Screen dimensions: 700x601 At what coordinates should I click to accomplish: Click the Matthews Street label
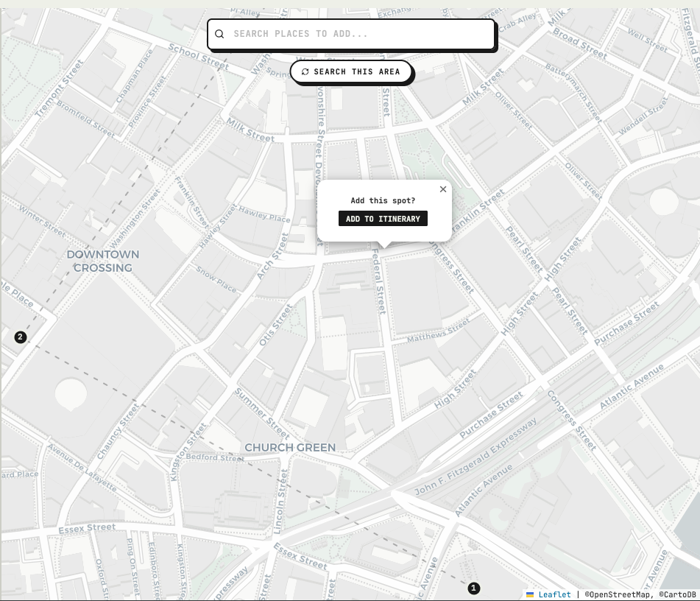[439, 331]
